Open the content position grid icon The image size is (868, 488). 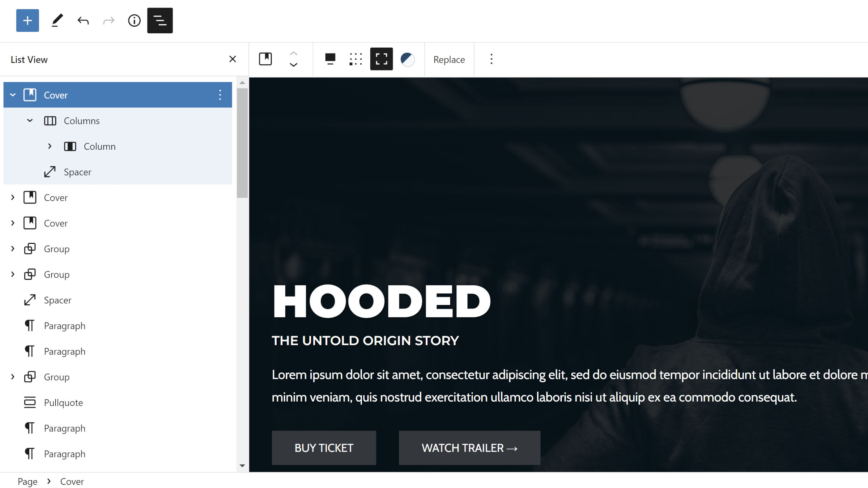point(356,59)
